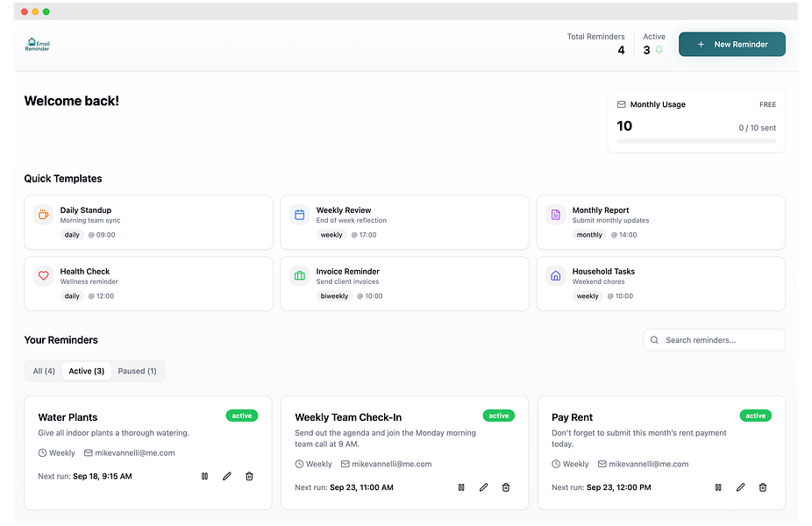Image resolution: width=812 pixels, height=526 pixels.
Task: Click the '0 / 10 sent' usage text
Action: coord(757,128)
